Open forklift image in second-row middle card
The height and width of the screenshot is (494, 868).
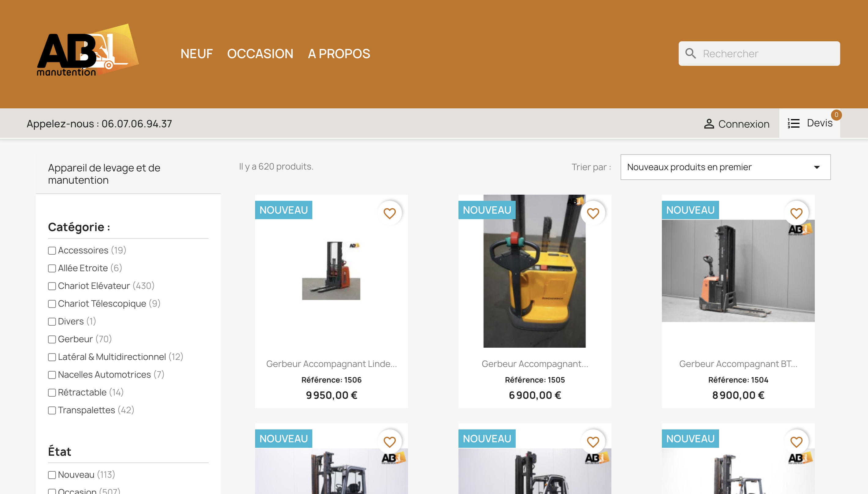[535, 471]
